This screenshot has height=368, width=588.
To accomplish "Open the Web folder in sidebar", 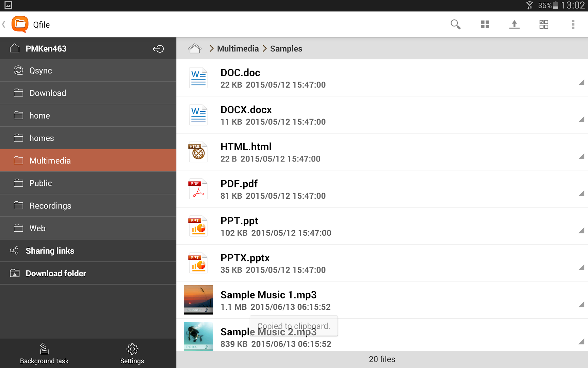I will point(88,228).
